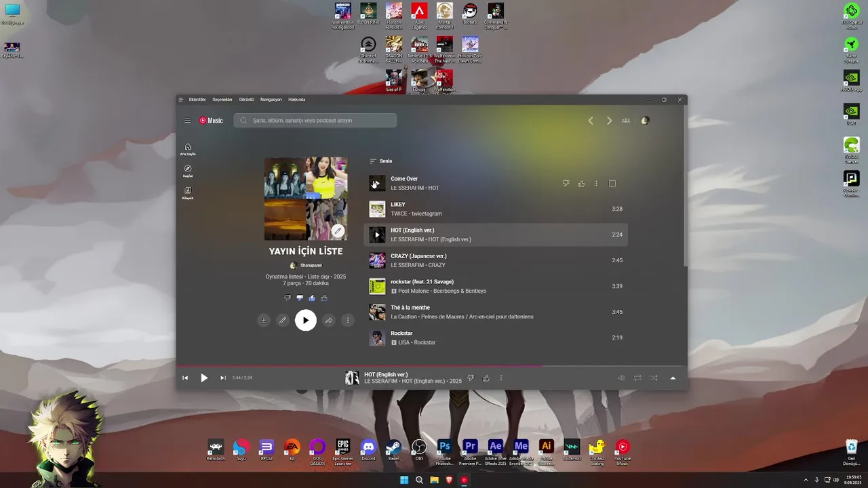Open Windows taskbar search
Image resolution: width=868 pixels, height=488 pixels.
click(419, 480)
